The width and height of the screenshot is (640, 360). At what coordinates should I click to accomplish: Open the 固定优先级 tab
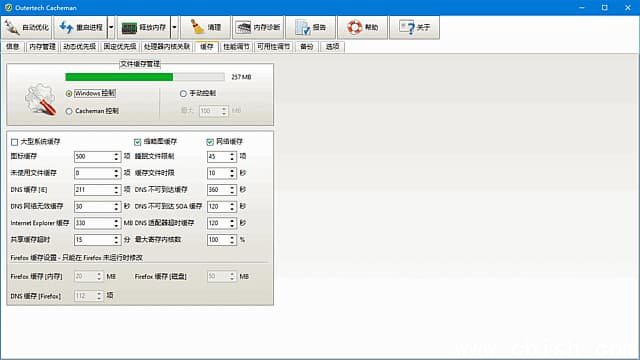[x=120, y=47]
